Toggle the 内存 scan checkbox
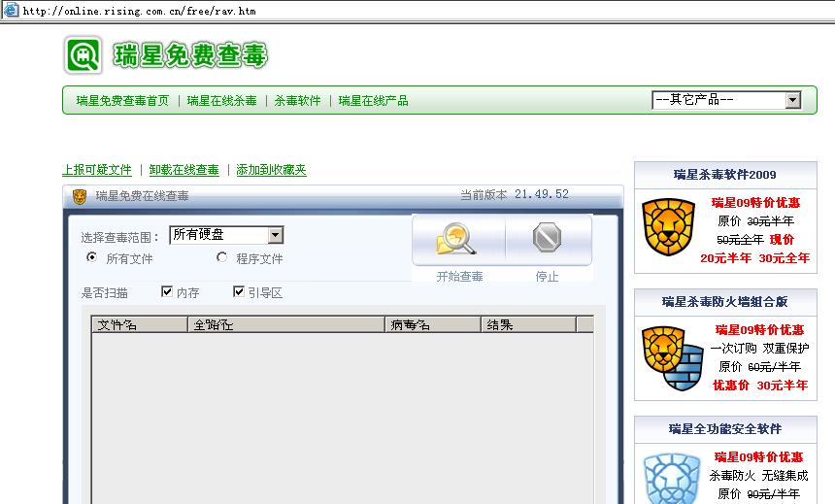 [x=167, y=291]
